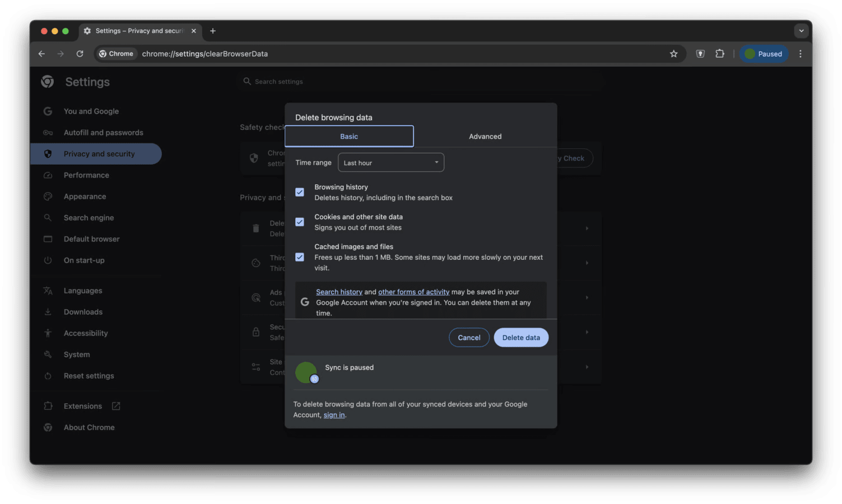Open System settings
The image size is (842, 504).
point(77,354)
